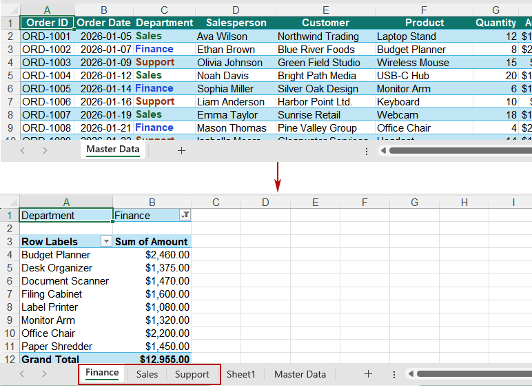Go to previous sheet in bottom workbook

pos(22,373)
